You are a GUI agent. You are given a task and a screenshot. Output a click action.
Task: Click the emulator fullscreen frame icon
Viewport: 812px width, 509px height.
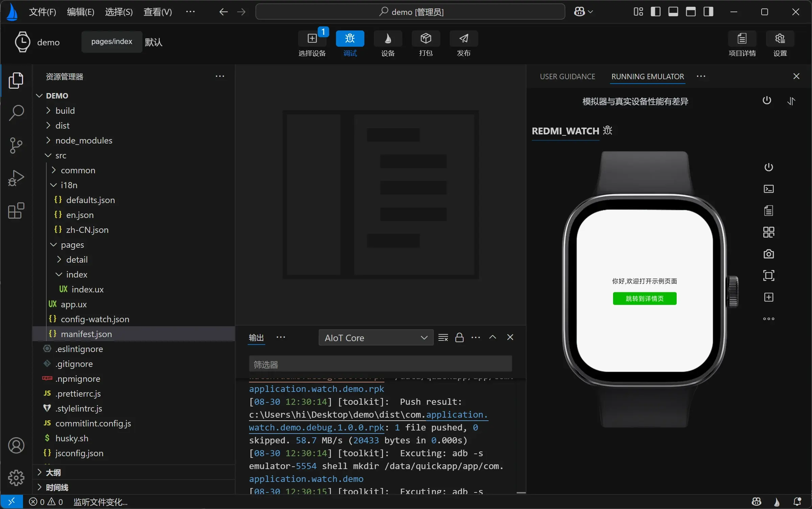pos(769,275)
